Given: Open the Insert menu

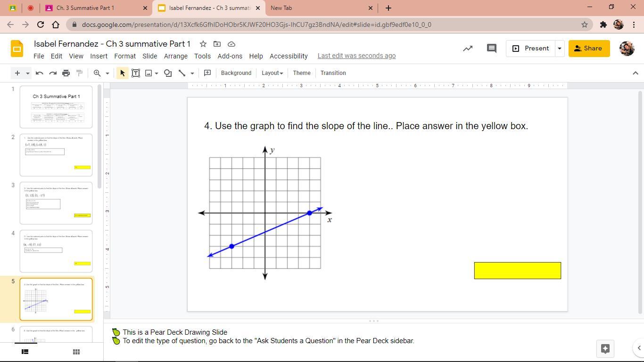Looking at the screenshot, I should (99, 56).
